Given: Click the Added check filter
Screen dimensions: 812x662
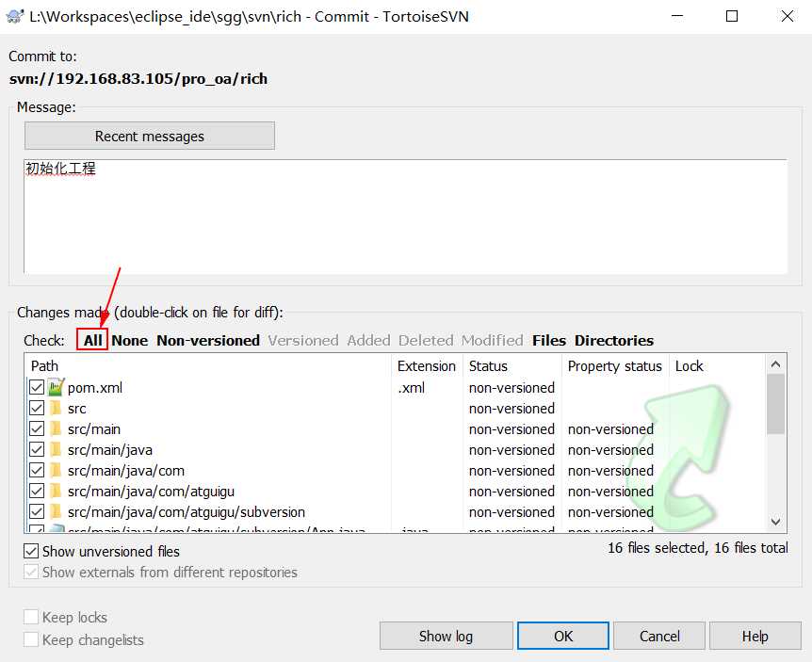Looking at the screenshot, I should coord(368,340).
